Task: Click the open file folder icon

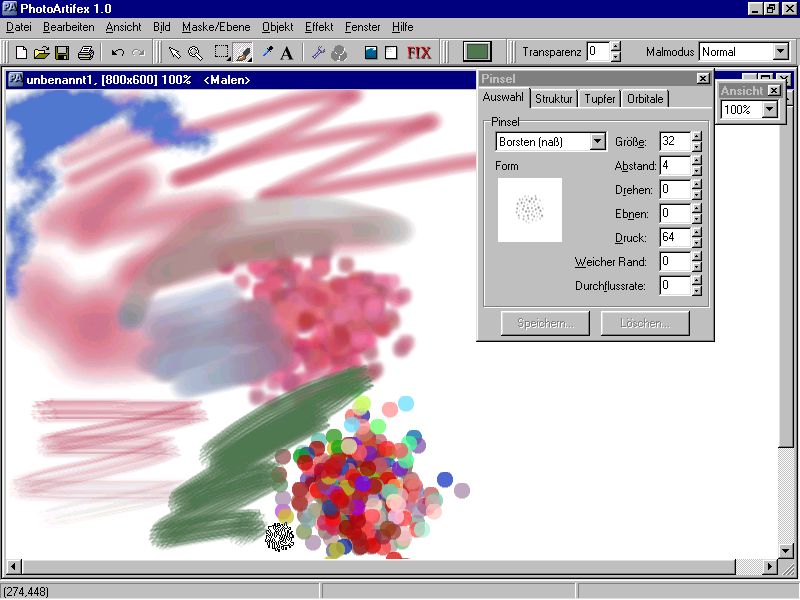Action: (x=41, y=52)
